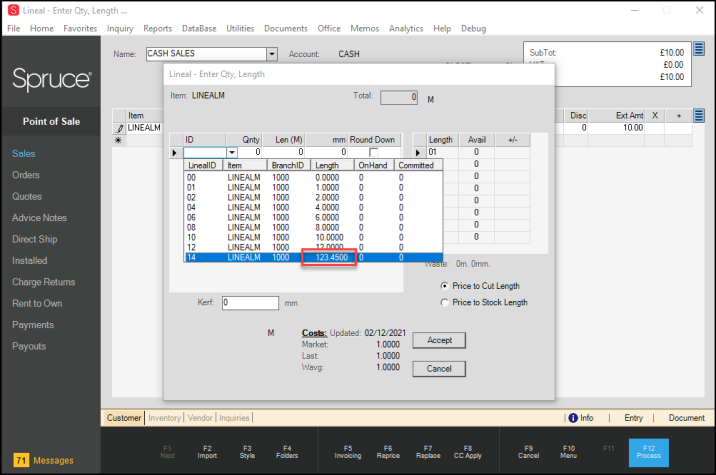Image resolution: width=716 pixels, height=475 pixels.
Task: Go to Orders in sidebar
Action: point(26,175)
